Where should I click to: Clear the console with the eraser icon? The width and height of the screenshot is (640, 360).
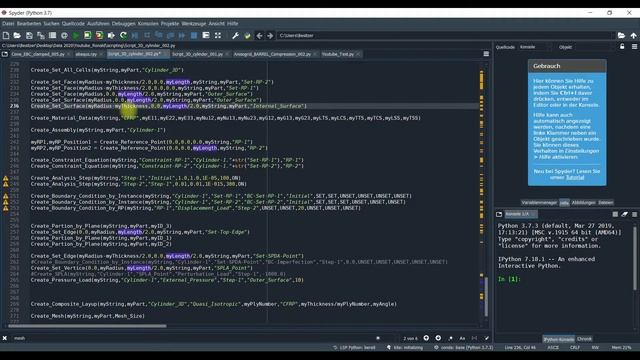coord(624,214)
